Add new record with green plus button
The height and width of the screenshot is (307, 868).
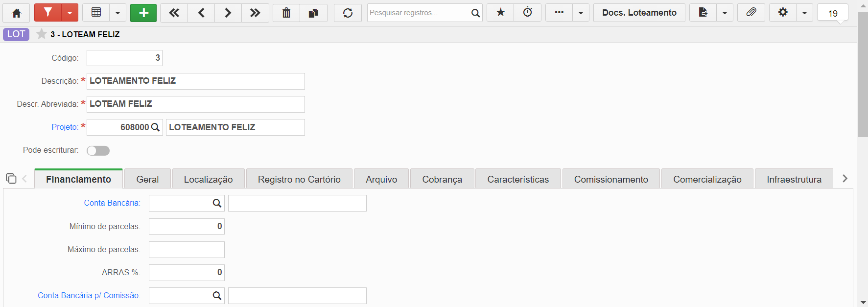[x=143, y=13]
